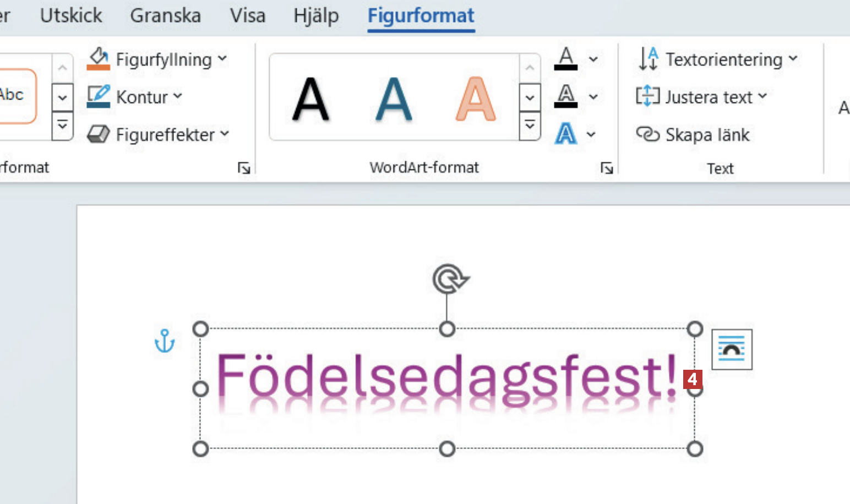The height and width of the screenshot is (504, 850).
Task: Open Figureffekter shape effects
Action: pos(157,134)
